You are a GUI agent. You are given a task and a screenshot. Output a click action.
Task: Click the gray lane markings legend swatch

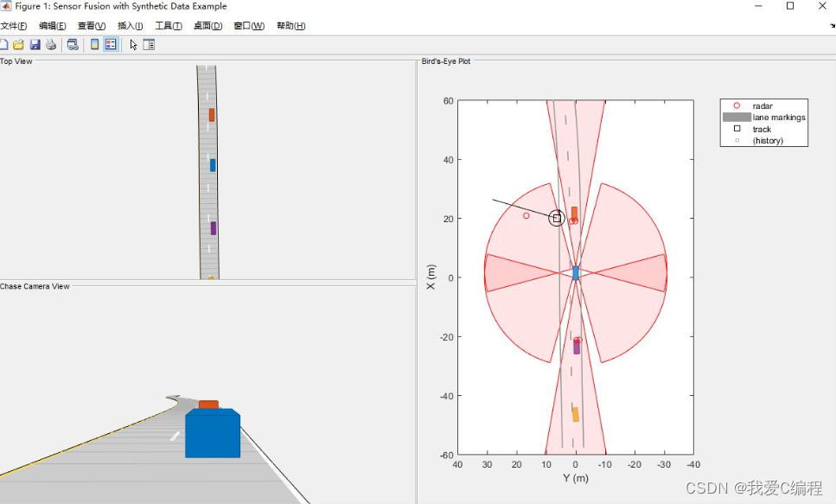pos(737,117)
